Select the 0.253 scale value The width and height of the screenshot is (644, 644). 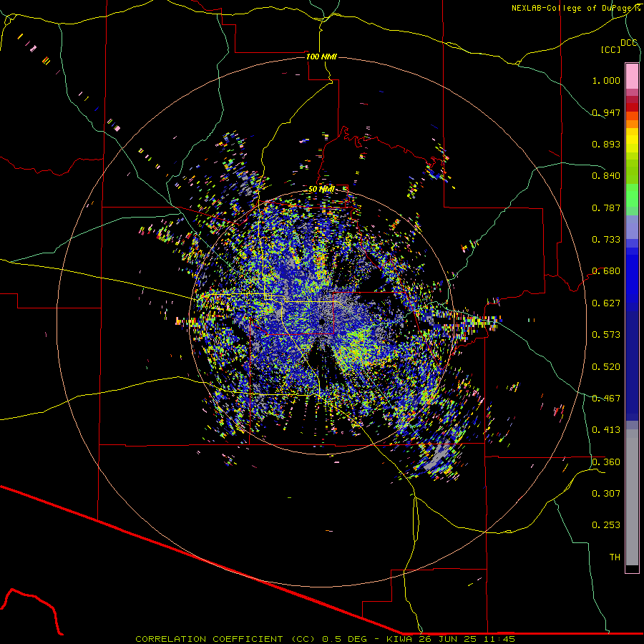[606, 525]
